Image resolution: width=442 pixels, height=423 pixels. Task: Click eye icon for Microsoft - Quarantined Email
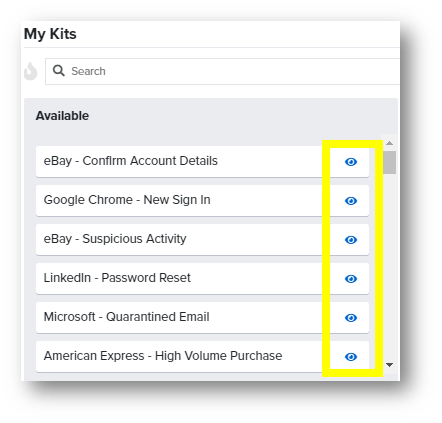pos(351,318)
